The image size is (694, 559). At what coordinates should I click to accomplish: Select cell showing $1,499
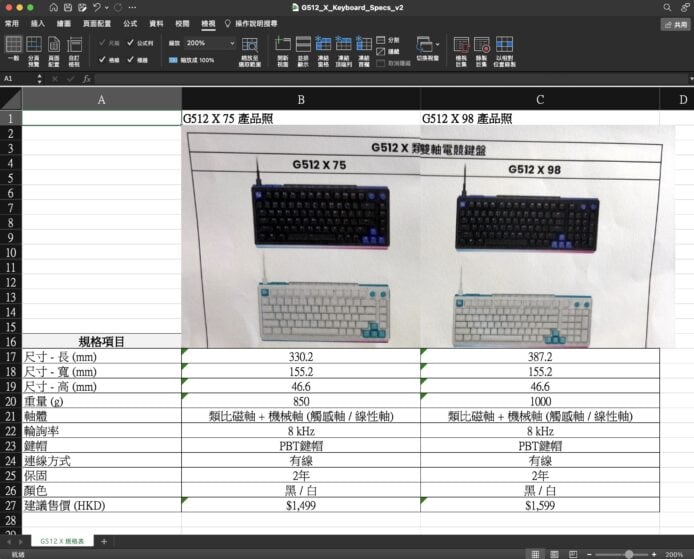[301, 505]
